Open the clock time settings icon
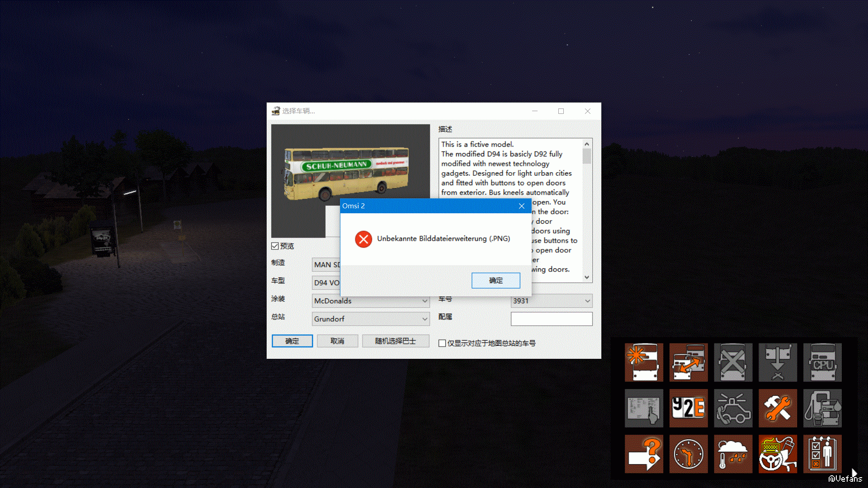The width and height of the screenshot is (868, 488). coord(688,454)
